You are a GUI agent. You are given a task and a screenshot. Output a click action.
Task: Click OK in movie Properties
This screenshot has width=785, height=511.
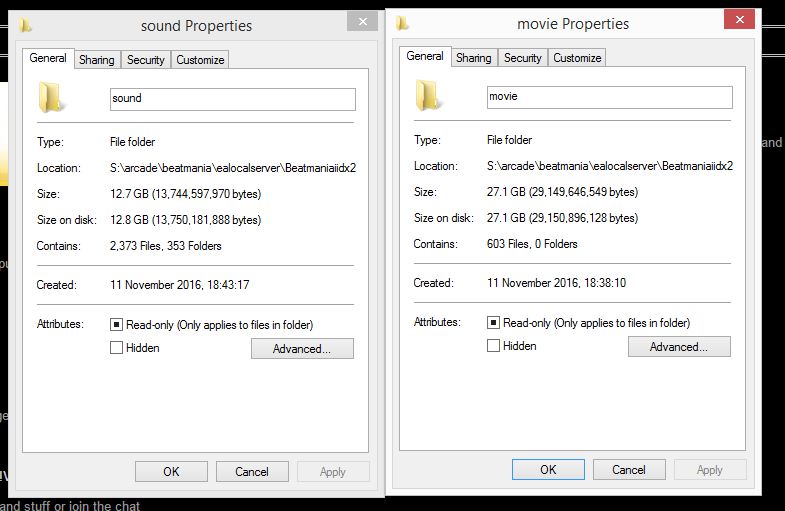(548, 469)
